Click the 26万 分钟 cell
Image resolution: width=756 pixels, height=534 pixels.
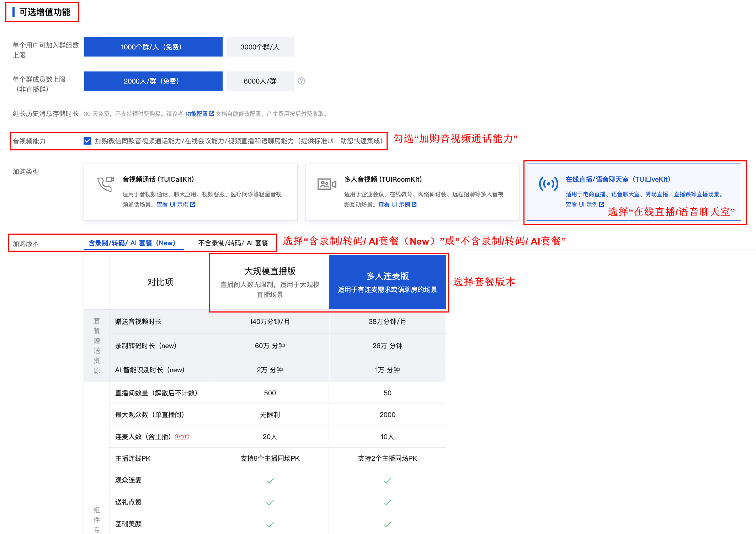point(388,346)
